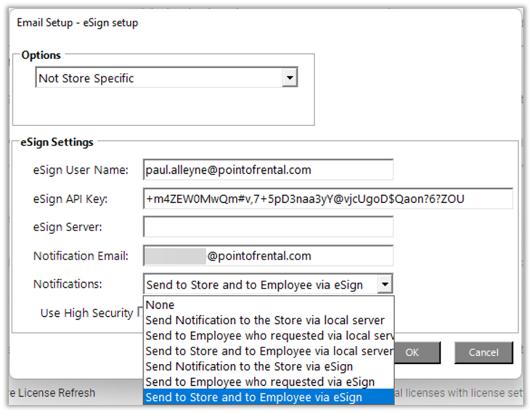The image size is (532, 413).
Task: Click the empty eSign Server field
Action: 268,227
